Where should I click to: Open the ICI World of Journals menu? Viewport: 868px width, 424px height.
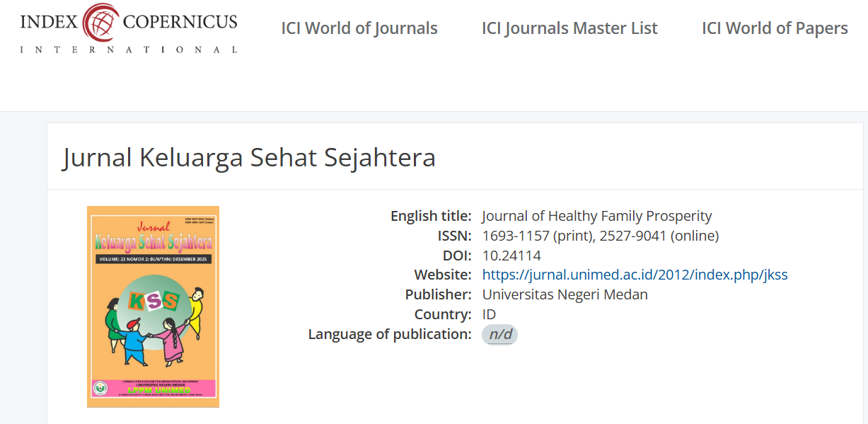359,28
